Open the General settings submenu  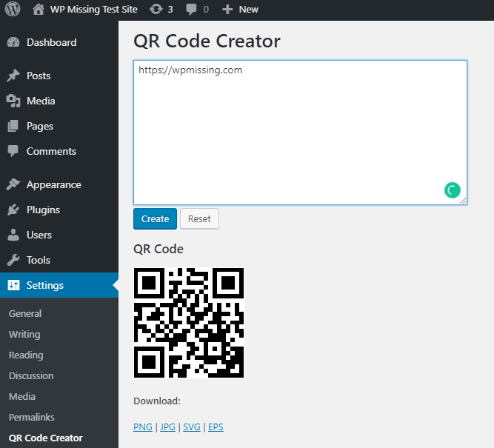(x=25, y=313)
